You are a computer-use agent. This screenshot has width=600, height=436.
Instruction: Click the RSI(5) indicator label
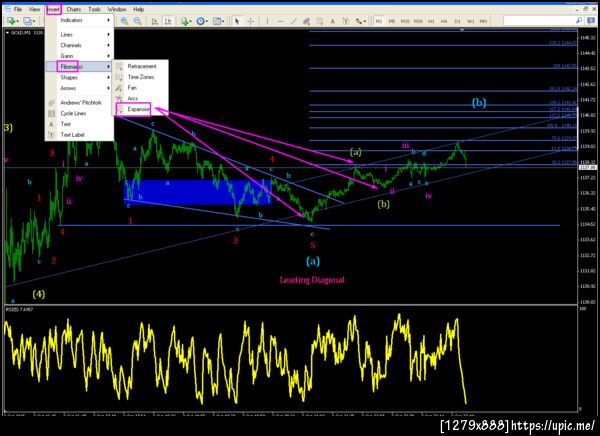[19, 309]
